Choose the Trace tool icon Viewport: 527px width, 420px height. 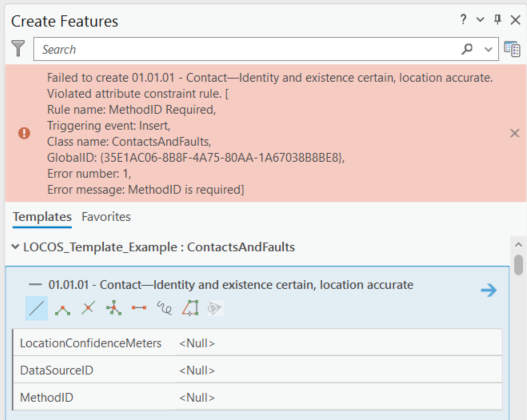190,308
